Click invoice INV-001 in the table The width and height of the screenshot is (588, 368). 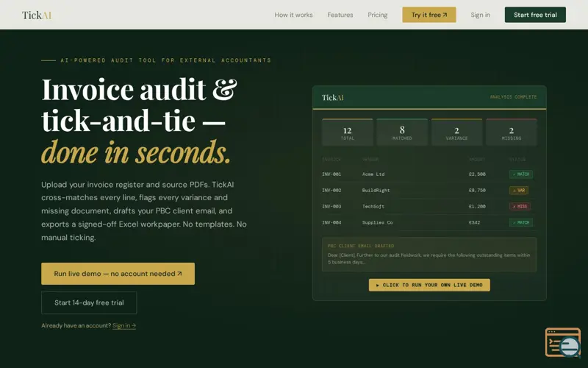click(x=331, y=174)
